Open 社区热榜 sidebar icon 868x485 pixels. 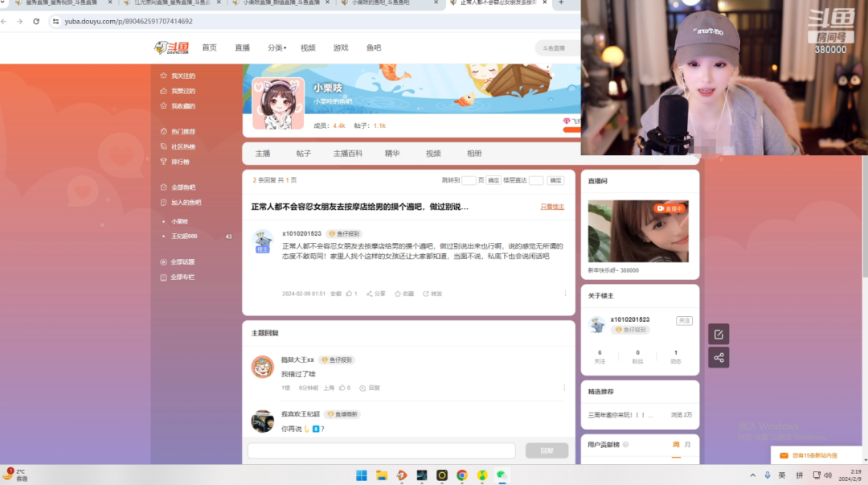pos(163,146)
